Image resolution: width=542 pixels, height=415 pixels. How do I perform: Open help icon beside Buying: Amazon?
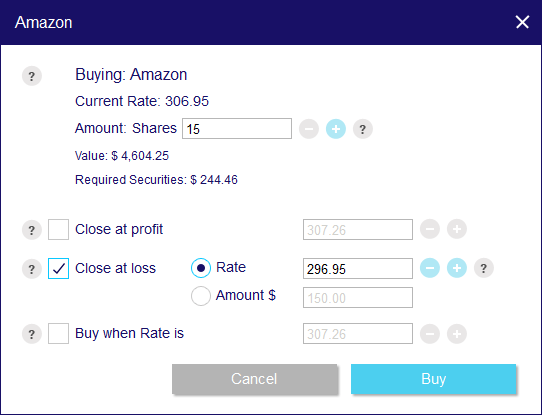32,76
